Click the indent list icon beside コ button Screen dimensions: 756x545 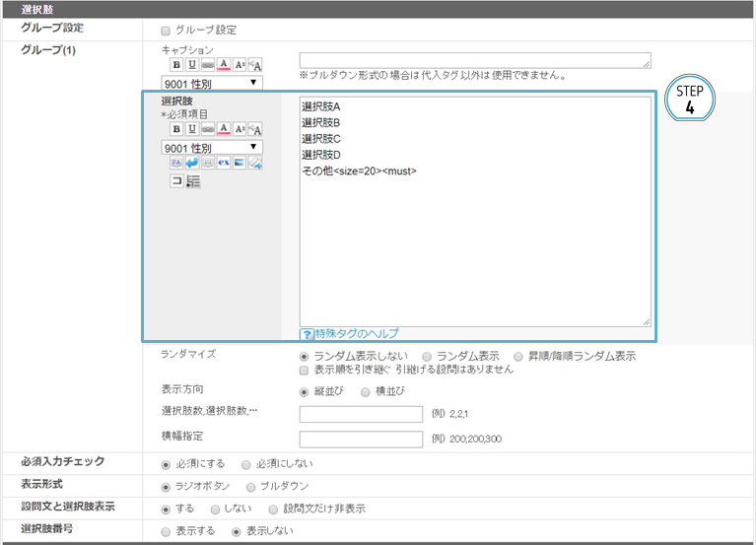pos(193,181)
